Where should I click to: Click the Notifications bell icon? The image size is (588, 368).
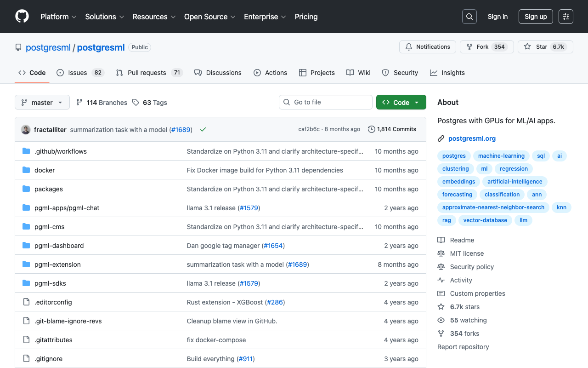tap(409, 47)
